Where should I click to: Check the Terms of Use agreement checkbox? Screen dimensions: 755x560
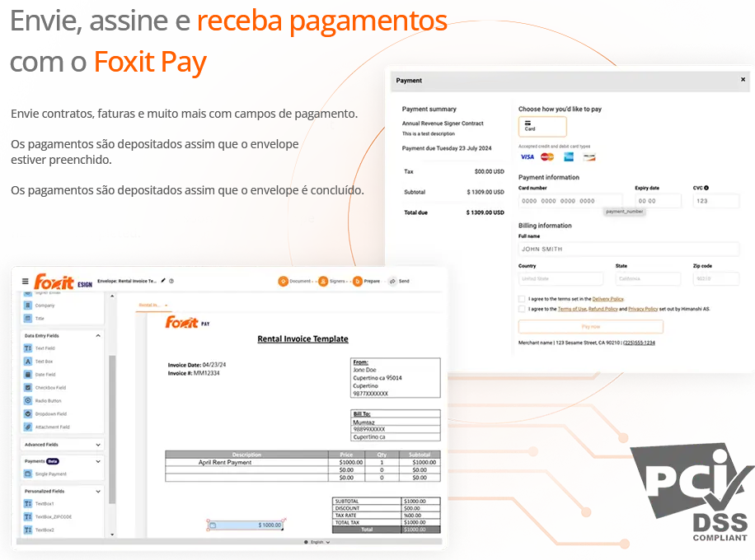[x=522, y=309]
